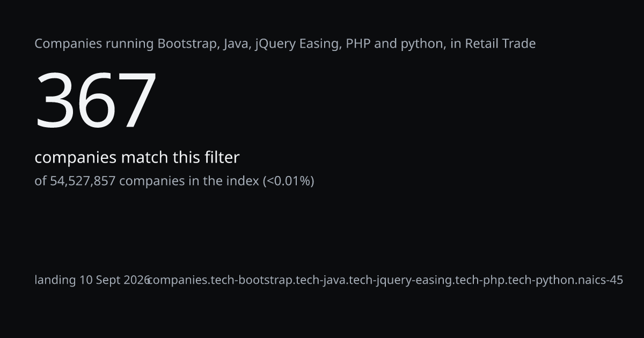Select Retail Trade in the heading
The image size is (644, 338).
500,44
